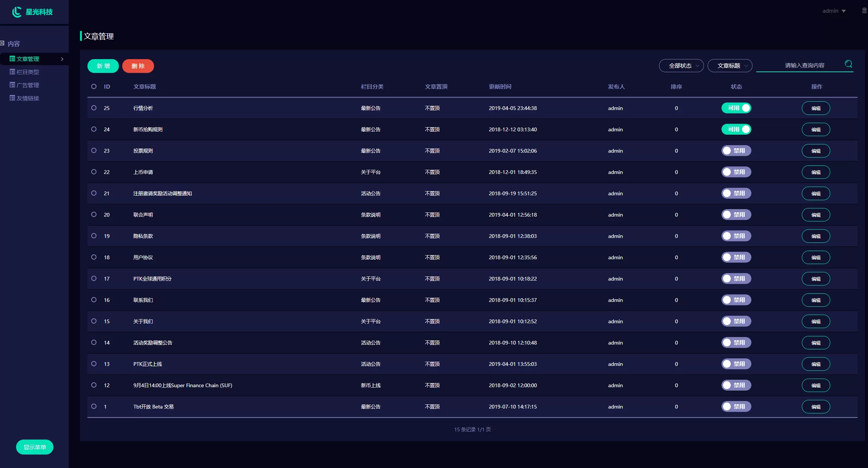Image resolution: width=868 pixels, height=468 pixels.
Task: Open the 全部状态 dropdown
Action: [x=681, y=66]
